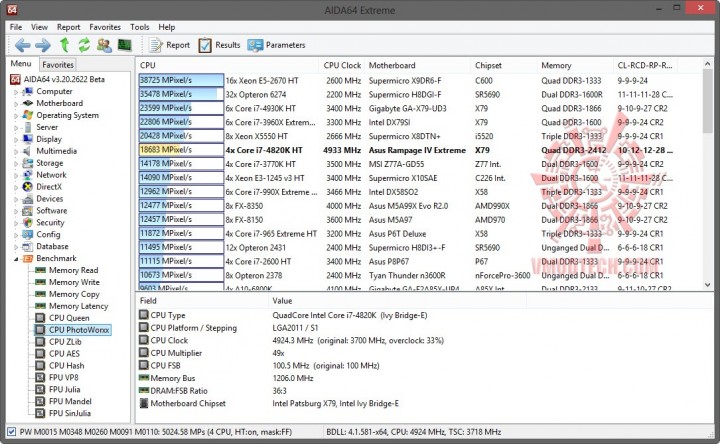Click the 38725 MPixel/s result bar

(181, 80)
